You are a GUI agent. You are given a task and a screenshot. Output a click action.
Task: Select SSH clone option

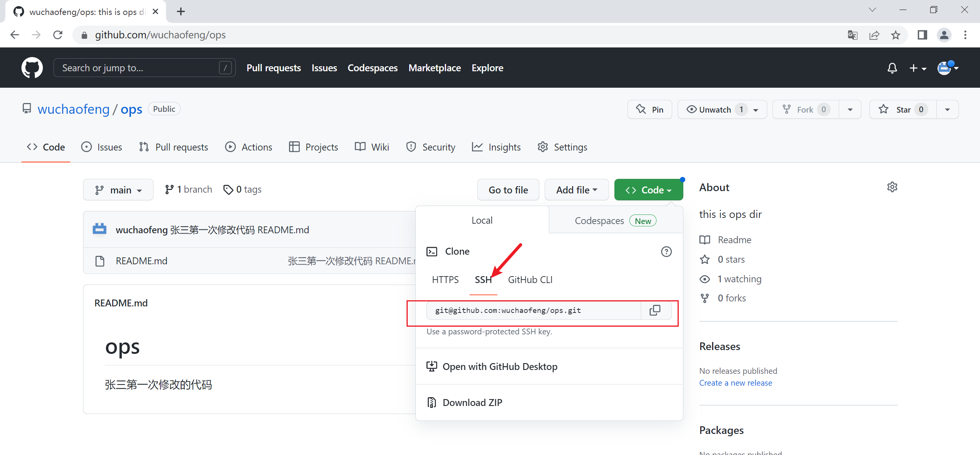(483, 280)
